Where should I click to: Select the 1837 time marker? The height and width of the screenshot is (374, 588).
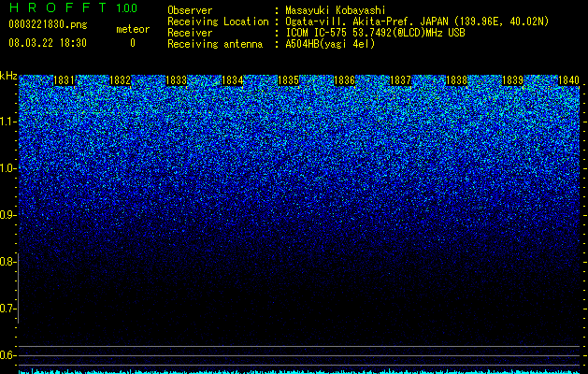pos(400,80)
